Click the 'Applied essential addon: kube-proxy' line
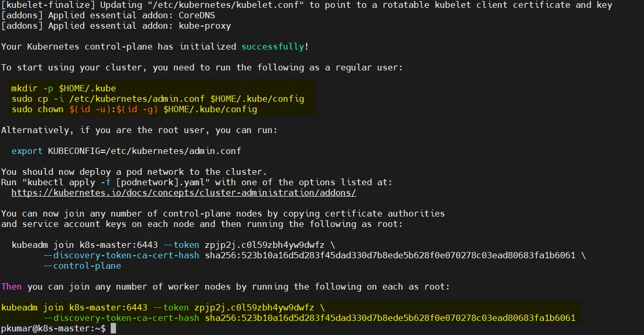The height and width of the screenshot is (335, 644). pos(116,26)
